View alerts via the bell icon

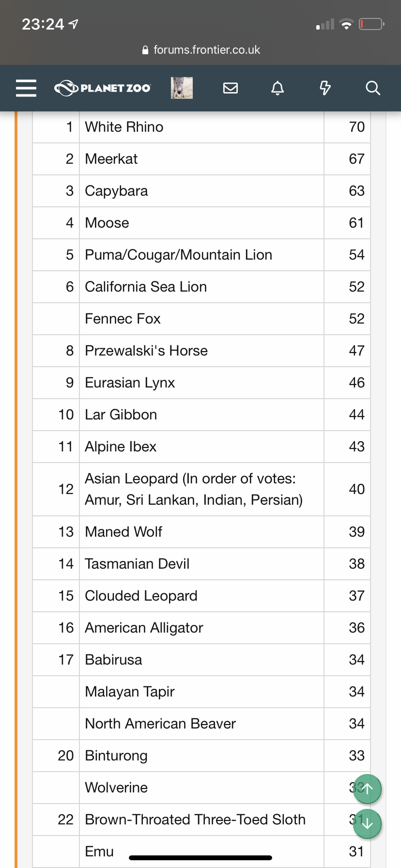click(x=278, y=88)
